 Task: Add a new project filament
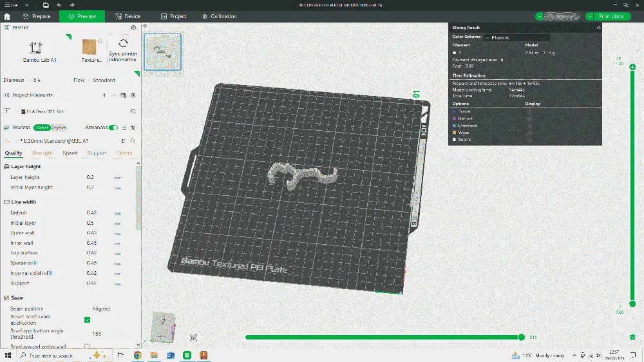coord(104,95)
